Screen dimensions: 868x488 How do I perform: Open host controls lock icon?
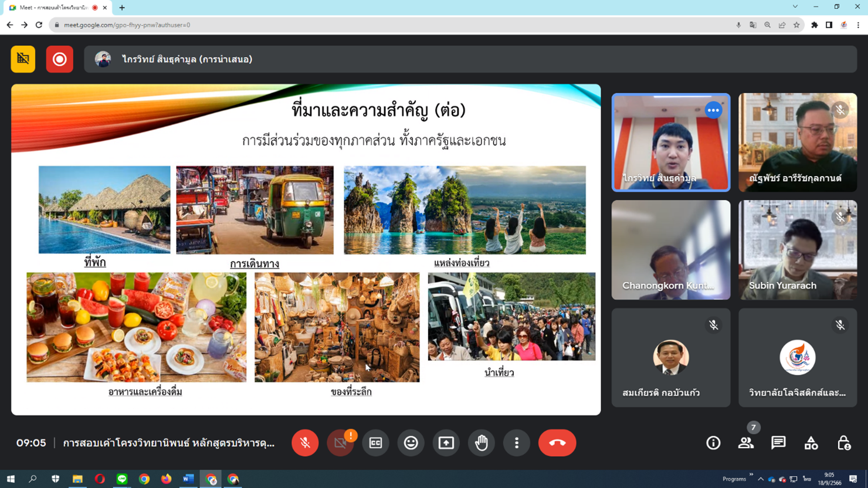click(x=843, y=443)
